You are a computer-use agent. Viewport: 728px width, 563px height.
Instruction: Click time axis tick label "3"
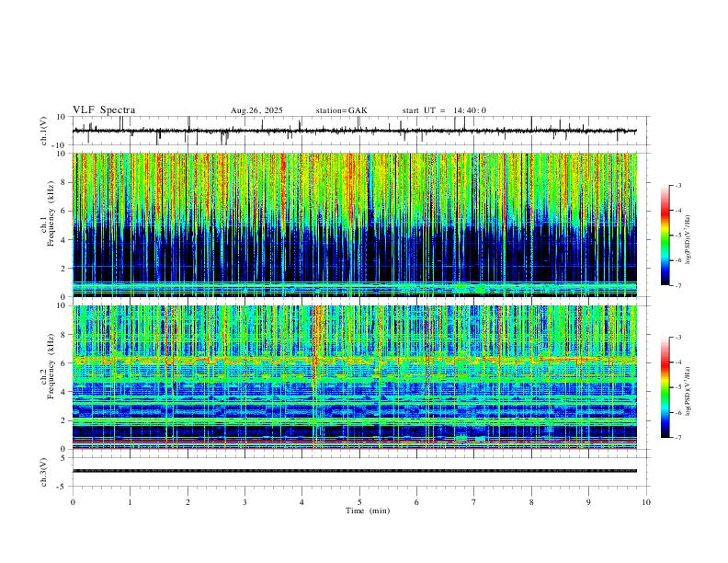coord(245,502)
